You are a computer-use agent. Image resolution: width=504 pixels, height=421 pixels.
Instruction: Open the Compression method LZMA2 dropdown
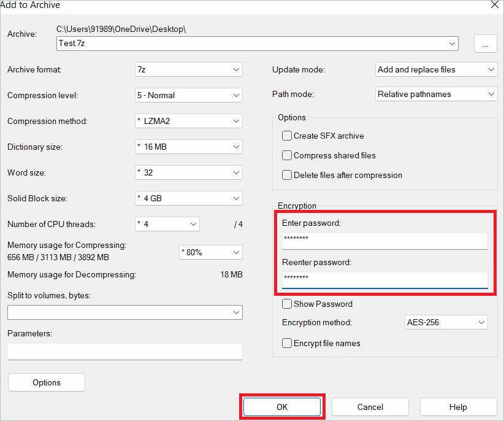tap(188, 121)
